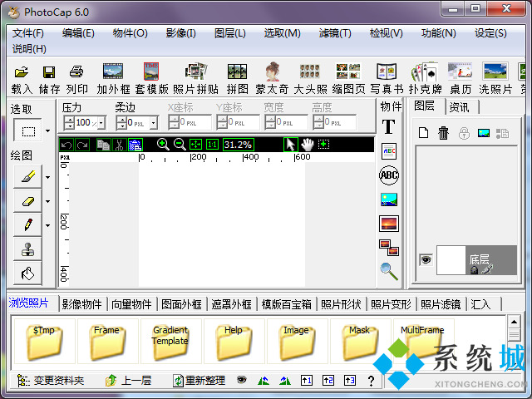532x399 pixels.
Task: Select the paint bucket fill tool
Action: [27, 273]
